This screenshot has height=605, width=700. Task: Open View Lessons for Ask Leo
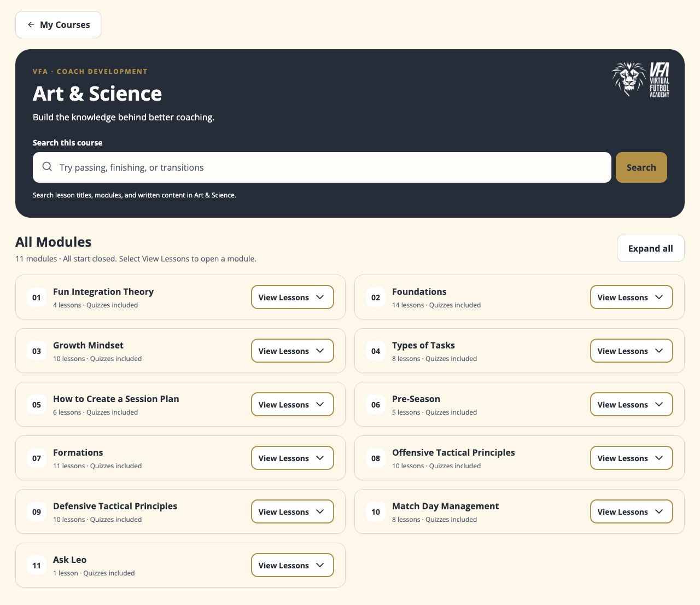[293, 565]
